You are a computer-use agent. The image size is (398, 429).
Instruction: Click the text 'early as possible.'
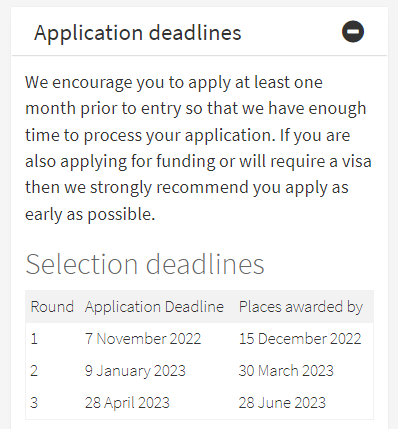(x=90, y=215)
